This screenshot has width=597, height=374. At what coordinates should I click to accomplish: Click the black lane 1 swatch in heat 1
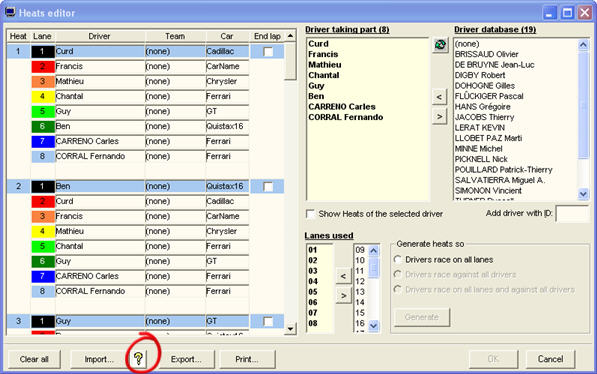(x=43, y=51)
